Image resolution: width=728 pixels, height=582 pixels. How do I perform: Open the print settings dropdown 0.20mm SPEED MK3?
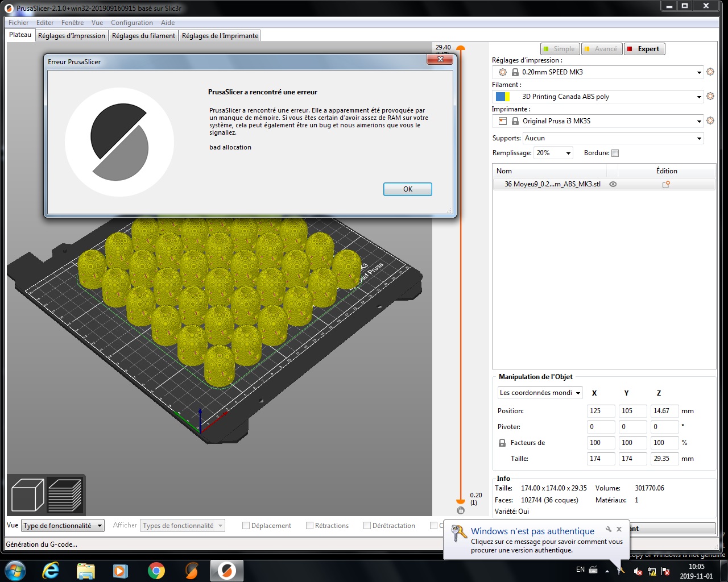tap(598, 72)
